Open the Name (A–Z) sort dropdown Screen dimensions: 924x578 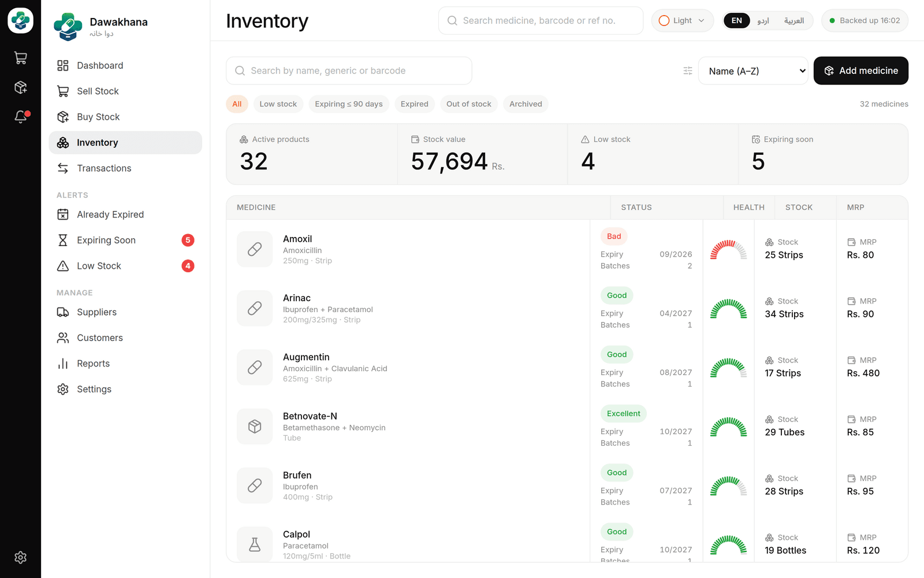(753, 71)
